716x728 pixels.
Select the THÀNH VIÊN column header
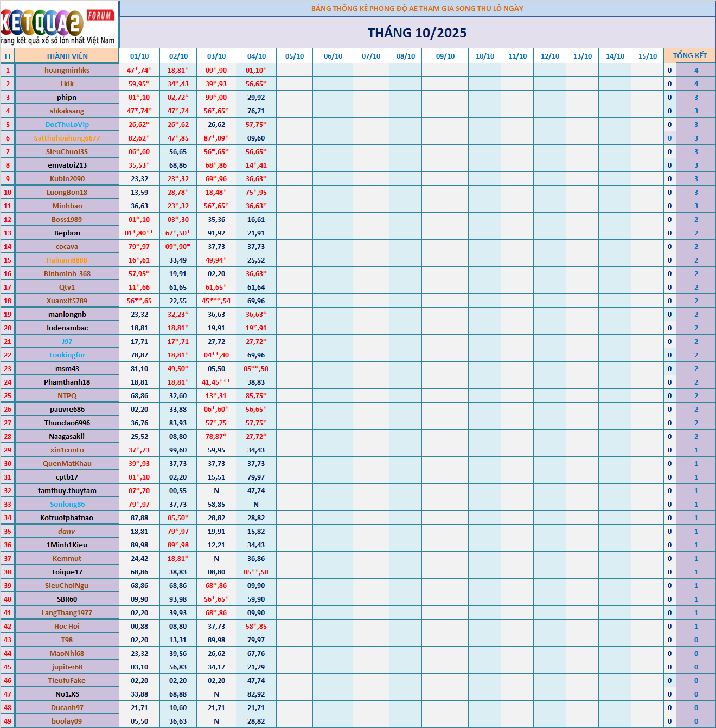tap(67, 56)
